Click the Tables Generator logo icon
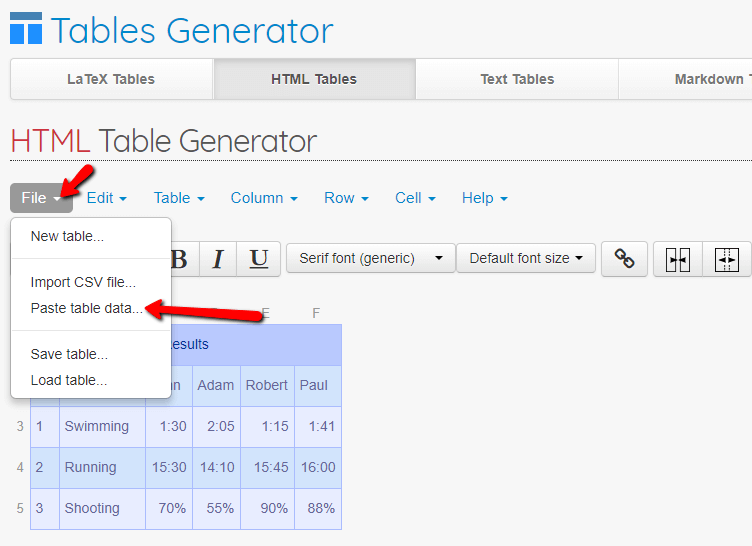 tap(26, 29)
